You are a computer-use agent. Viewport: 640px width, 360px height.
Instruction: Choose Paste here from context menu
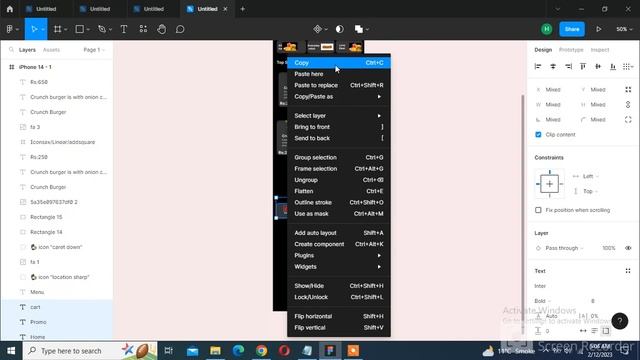coord(338,74)
